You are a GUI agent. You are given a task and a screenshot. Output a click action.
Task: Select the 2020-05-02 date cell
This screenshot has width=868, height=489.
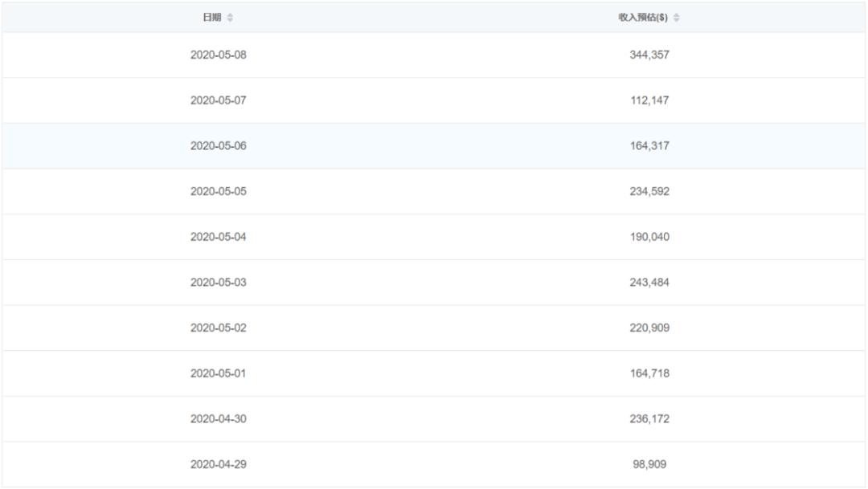coord(218,328)
